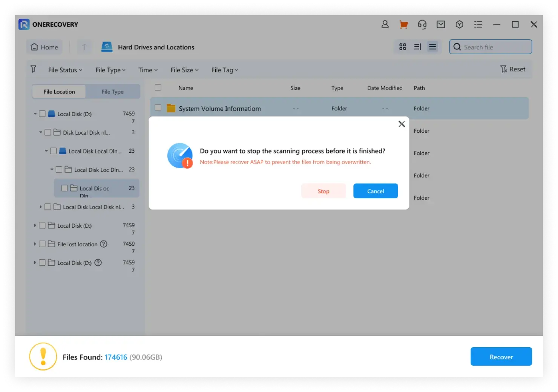Image resolution: width=558 pixels, height=392 pixels.
Task: Check the System Volume Information checkbox
Action: (x=158, y=108)
